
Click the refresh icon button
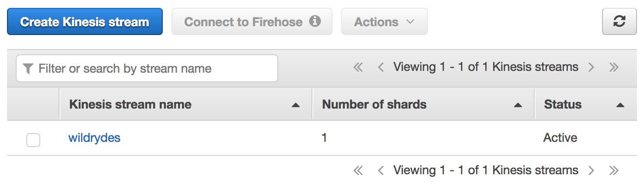(x=619, y=21)
